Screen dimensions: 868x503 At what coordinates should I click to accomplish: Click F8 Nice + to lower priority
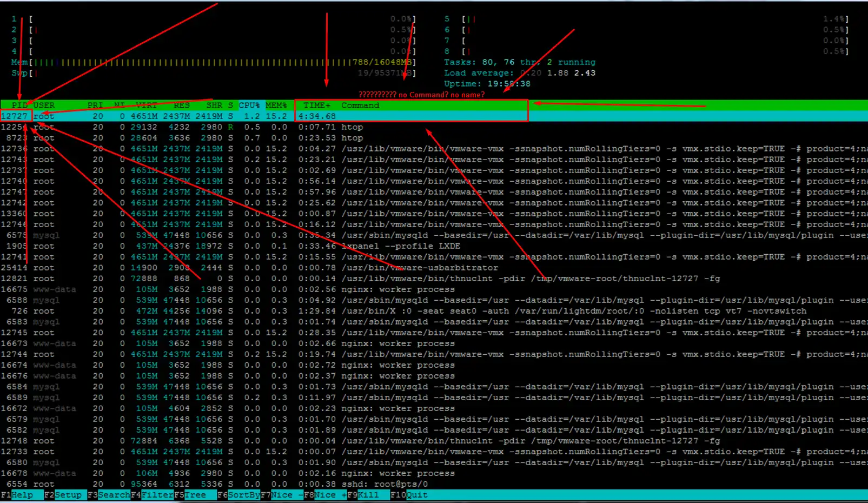point(325,495)
